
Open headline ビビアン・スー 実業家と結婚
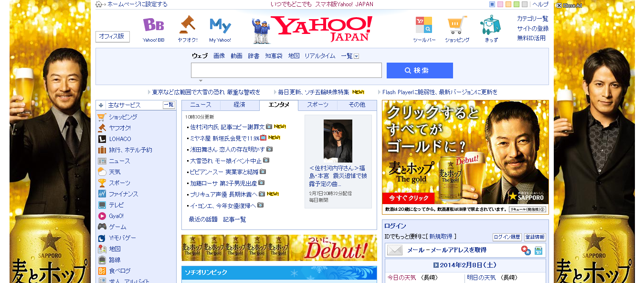click(224, 172)
